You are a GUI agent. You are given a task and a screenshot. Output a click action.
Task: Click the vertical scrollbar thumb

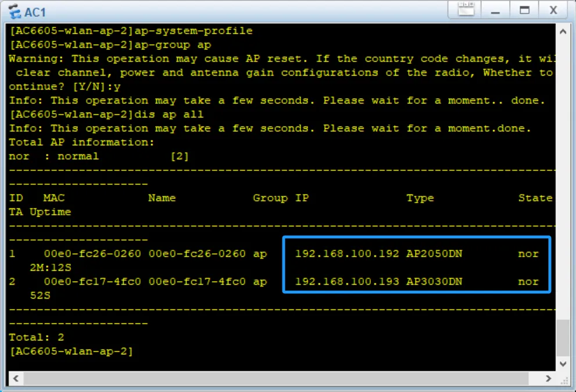pyautogui.click(x=563, y=337)
